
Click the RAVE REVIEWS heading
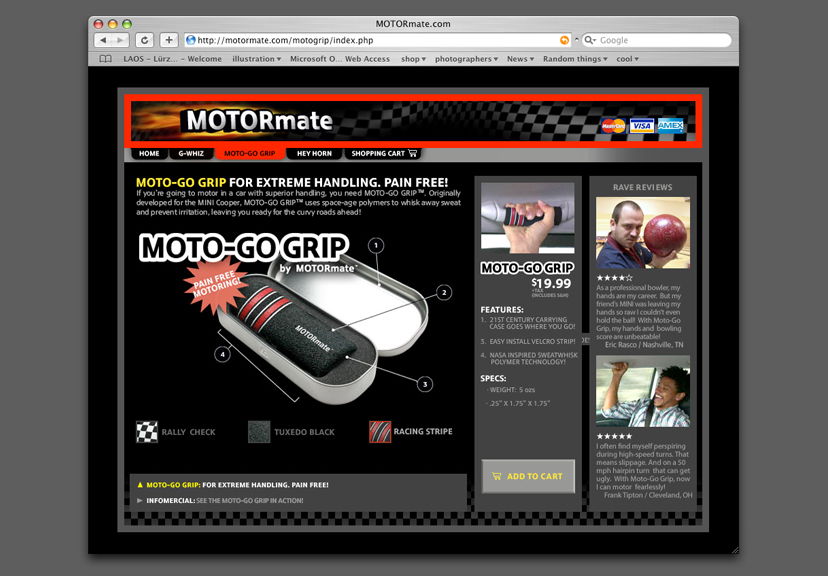[643, 187]
